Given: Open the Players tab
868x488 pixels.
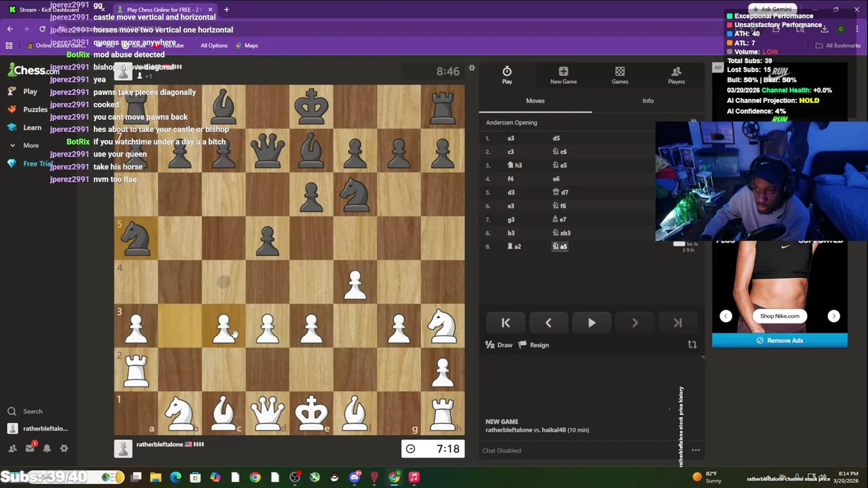Looking at the screenshot, I should coord(676,75).
